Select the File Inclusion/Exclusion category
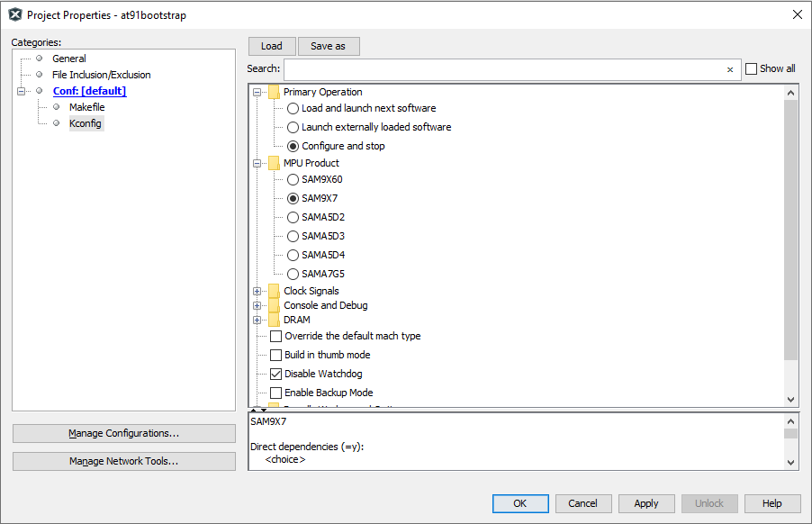This screenshot has width=812, height=524. tap(101, 75)
